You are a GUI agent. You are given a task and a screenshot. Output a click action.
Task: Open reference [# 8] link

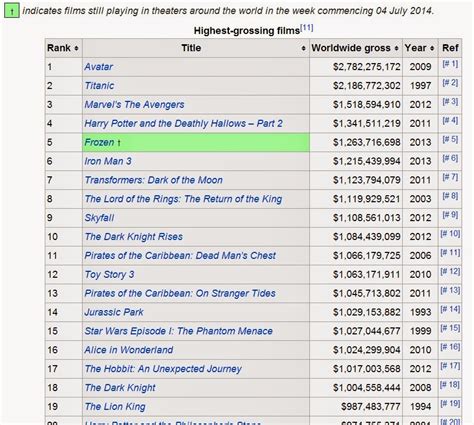click(450, 196)
